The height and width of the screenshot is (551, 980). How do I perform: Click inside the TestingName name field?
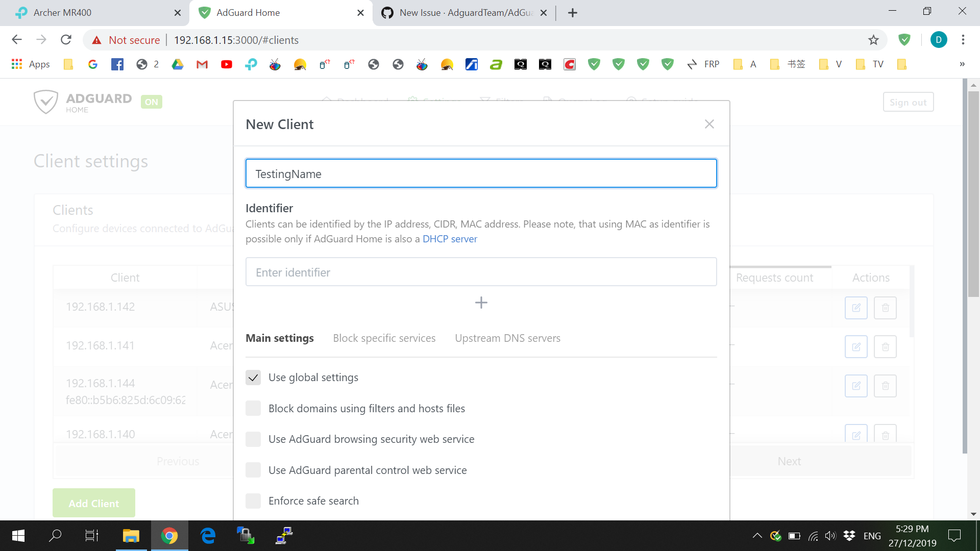point(481,173)
